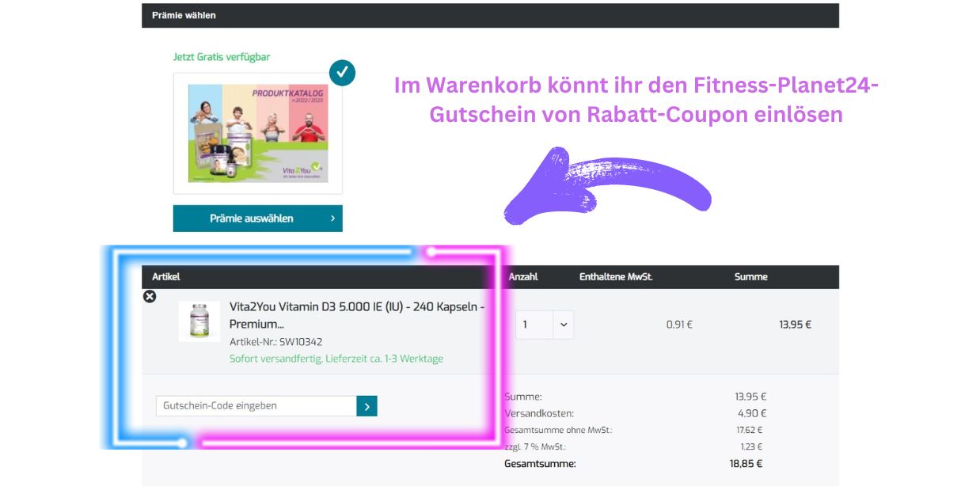Click the Versandkosten label

[x=539, y=413]
